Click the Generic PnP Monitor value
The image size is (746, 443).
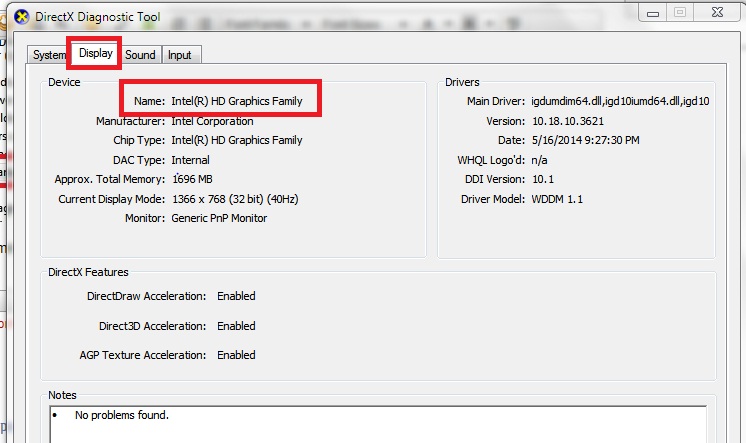pos(219,218)
